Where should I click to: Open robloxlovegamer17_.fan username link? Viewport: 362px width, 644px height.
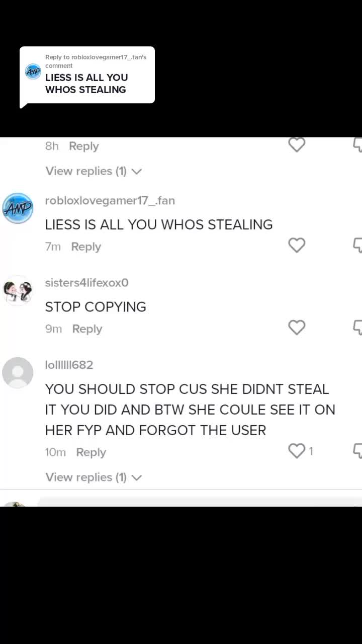(x=110, y=200)
